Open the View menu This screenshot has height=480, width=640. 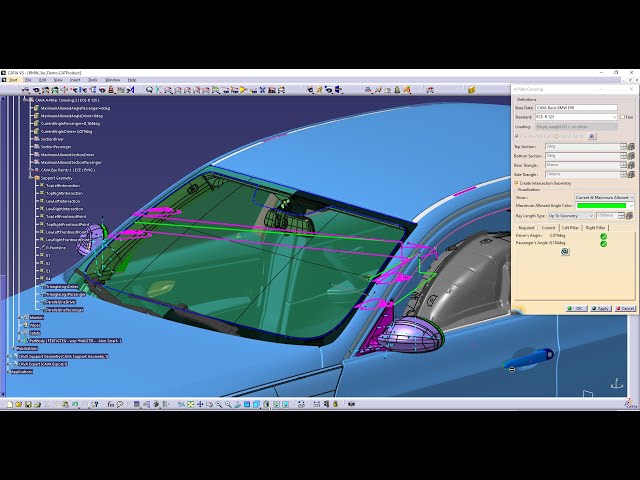(58, 80)
